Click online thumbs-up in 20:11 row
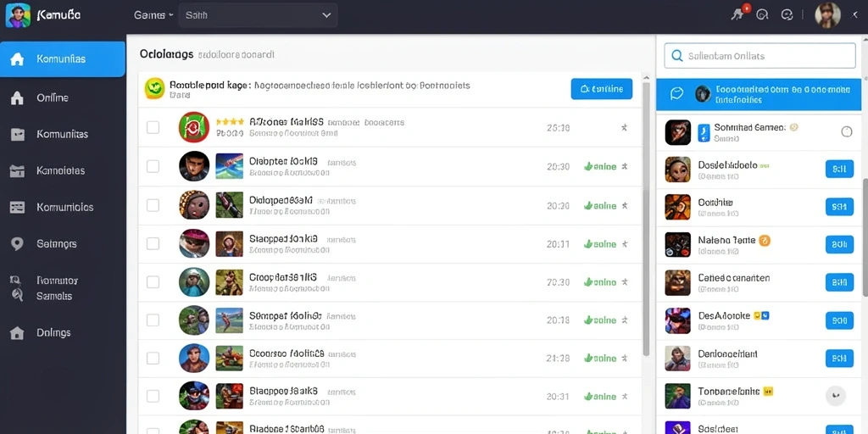 click(600, 243)
